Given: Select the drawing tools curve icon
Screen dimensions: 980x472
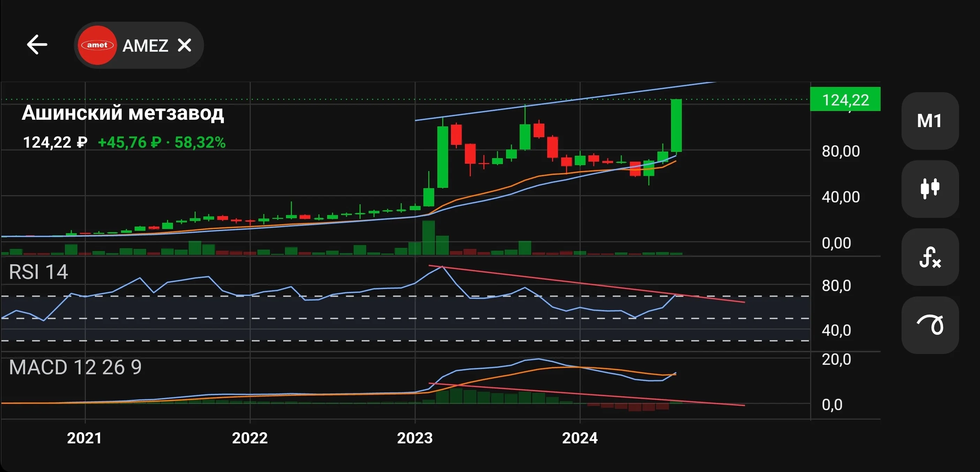Looking at the screenshot, I should point(929,325).
